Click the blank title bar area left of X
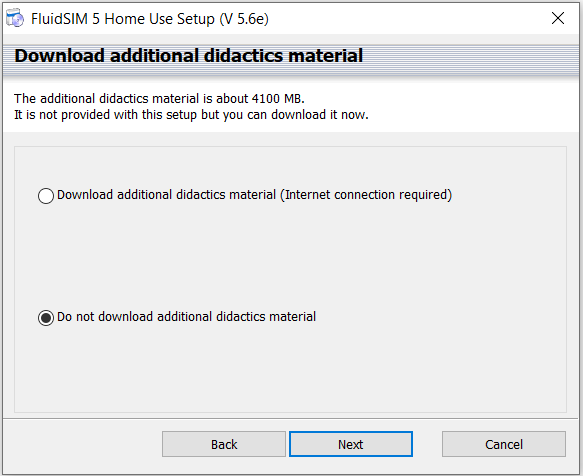 click(x=407, y=19)
